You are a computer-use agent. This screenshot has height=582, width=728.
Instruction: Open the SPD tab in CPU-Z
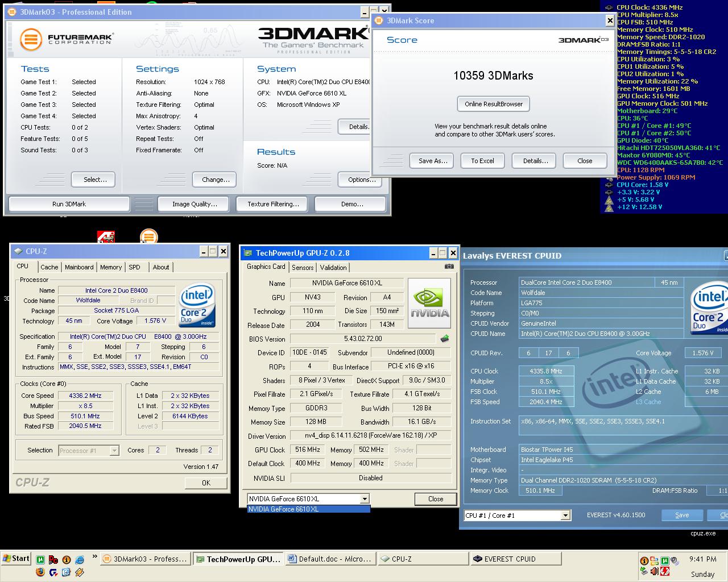tap(135, 267)
